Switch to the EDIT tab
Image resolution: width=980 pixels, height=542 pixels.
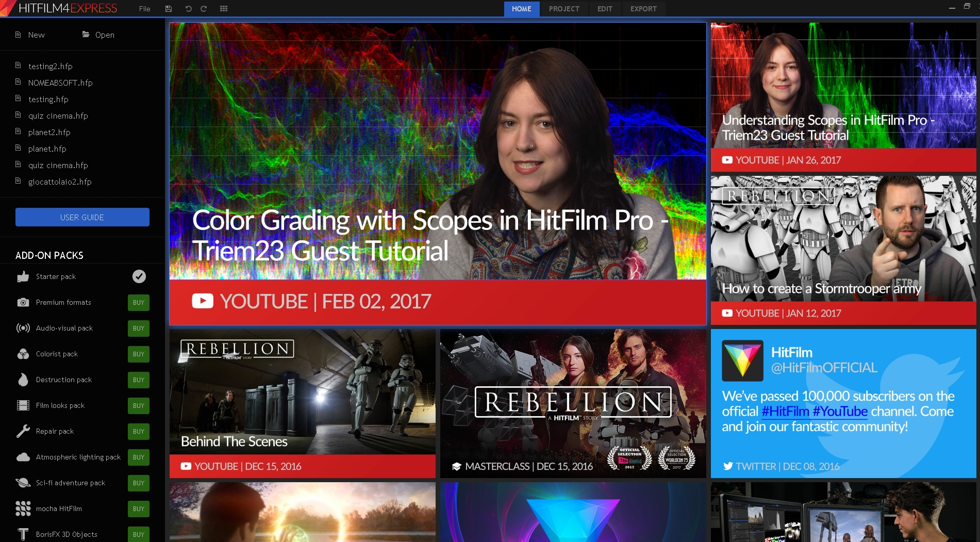coord(605,9)
